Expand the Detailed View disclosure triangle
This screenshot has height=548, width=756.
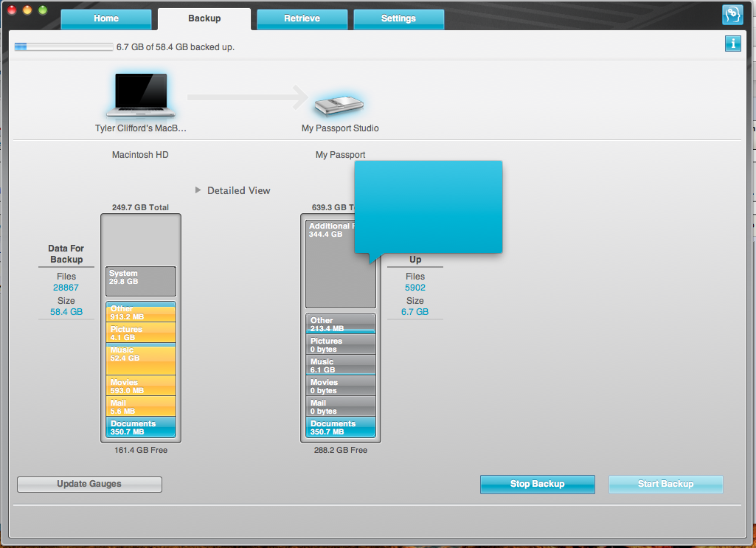point(198,190)
